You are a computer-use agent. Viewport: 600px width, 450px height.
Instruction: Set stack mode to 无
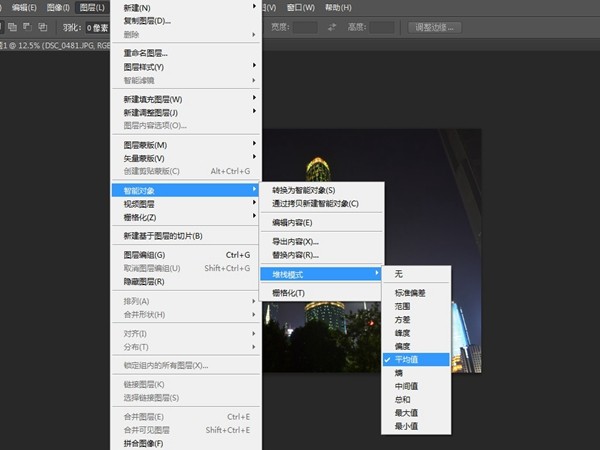coord(398,273)
